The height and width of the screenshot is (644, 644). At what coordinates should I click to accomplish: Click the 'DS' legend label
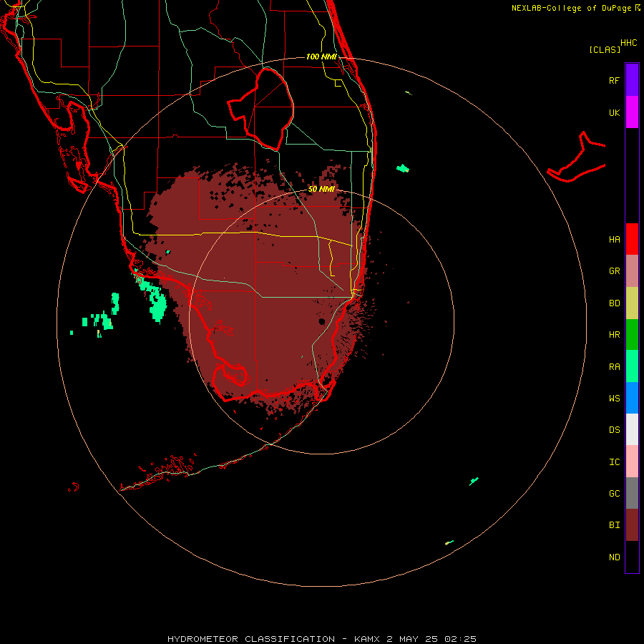(x=614, y=430)
